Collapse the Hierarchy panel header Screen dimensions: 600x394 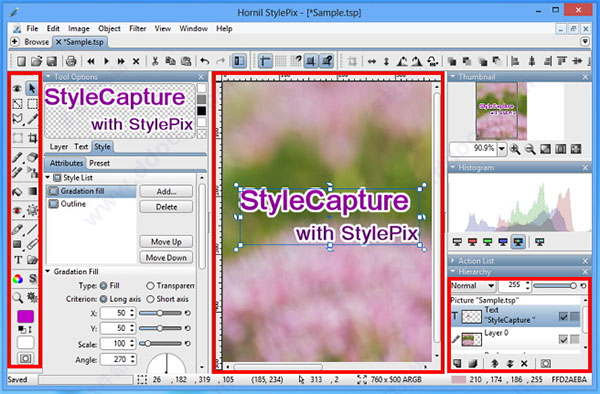(453, 272)
